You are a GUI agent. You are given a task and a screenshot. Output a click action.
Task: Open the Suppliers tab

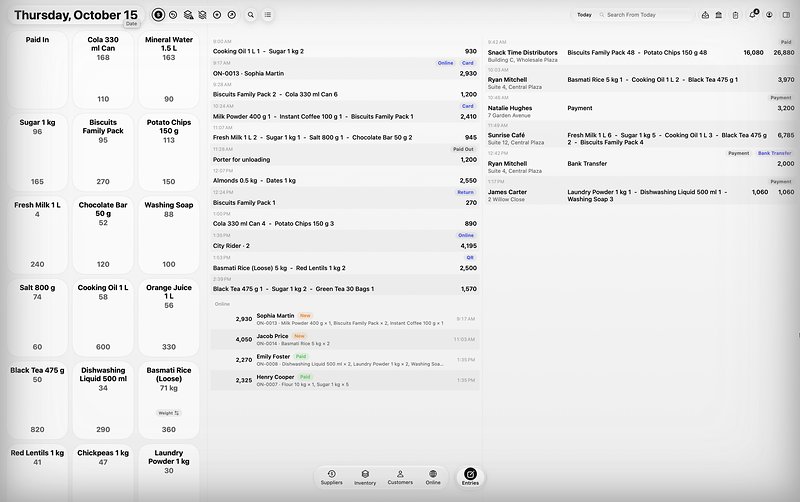click(x=332, y=478)
